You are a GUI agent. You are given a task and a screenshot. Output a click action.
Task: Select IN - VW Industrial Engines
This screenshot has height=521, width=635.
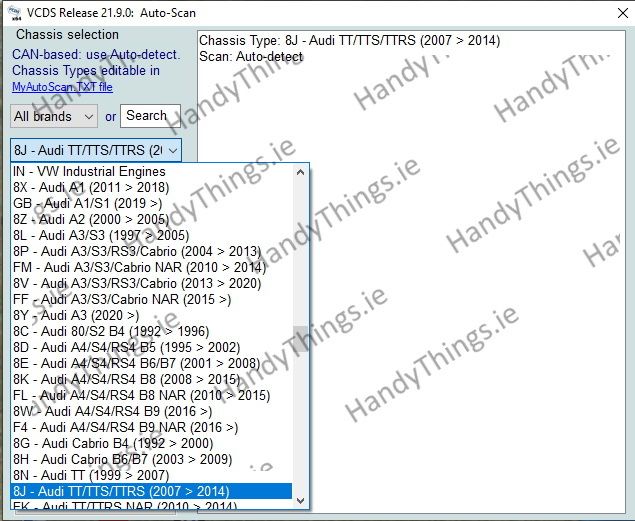pyautogui.click(x=151, y=172)
